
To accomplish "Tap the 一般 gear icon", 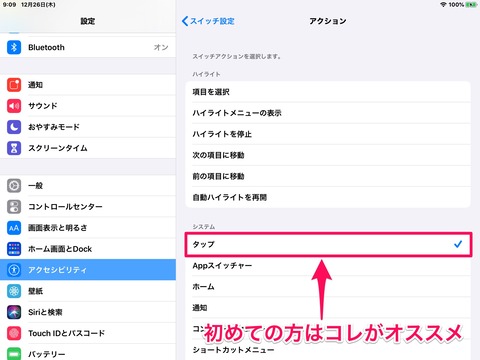I will click(x=14, y=186).
